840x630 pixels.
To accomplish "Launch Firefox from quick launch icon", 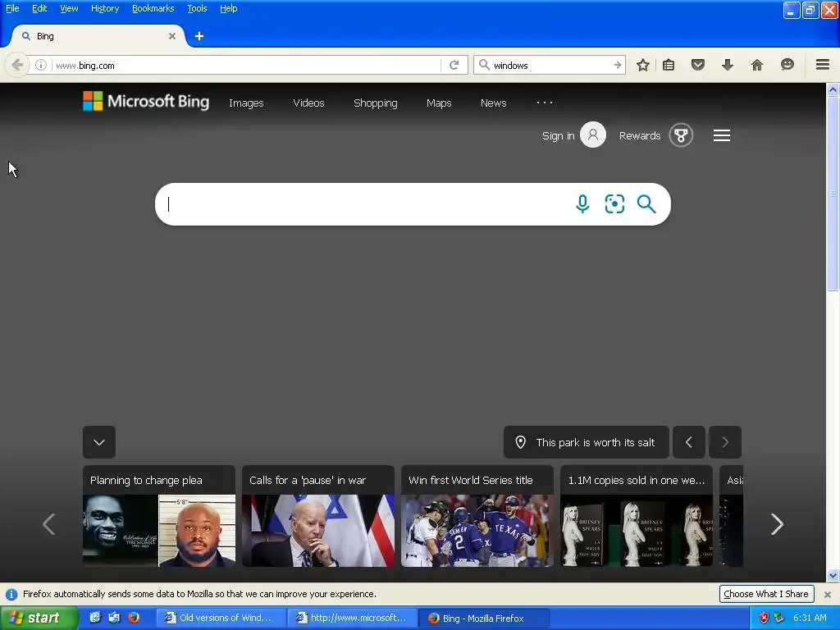I will pyautogui.click(x=134, y=618).
